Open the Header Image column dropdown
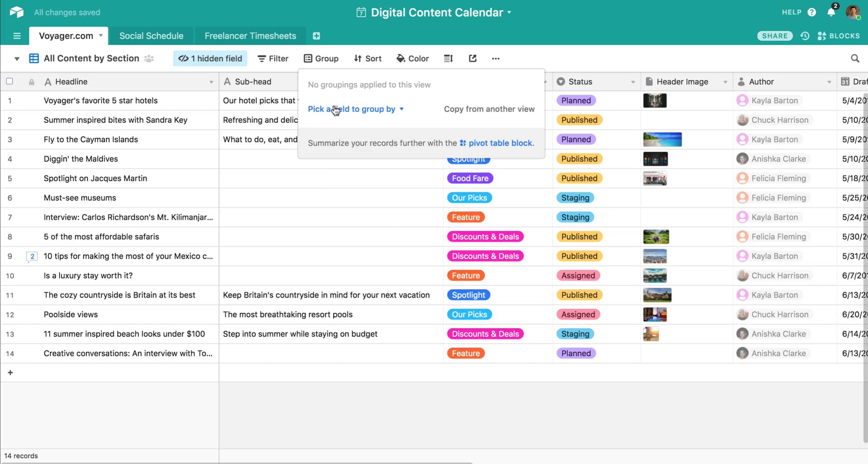The width and height of the screenshot is (868, 464). [725, 82]
